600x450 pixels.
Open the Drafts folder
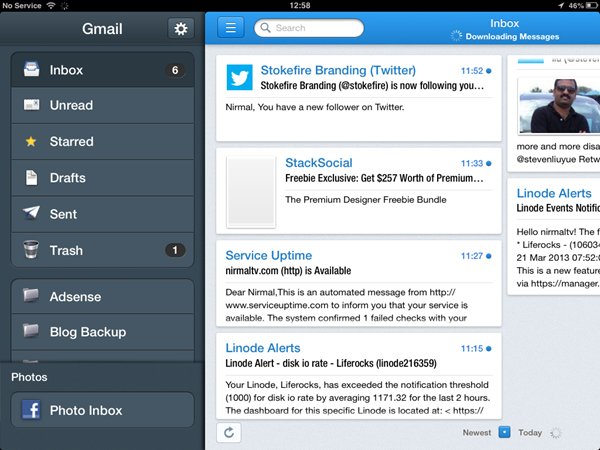(x=103, y=178)
